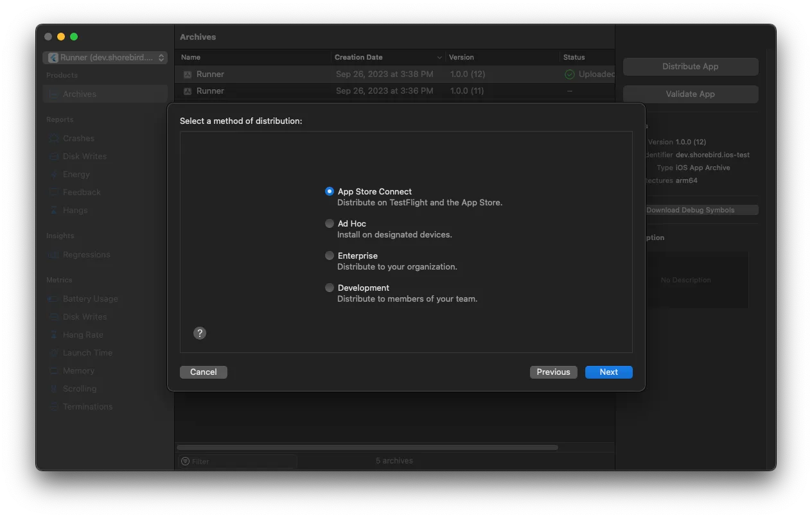Open the Runner scheme selector
The image size is (812, 518).
[105, 57]
